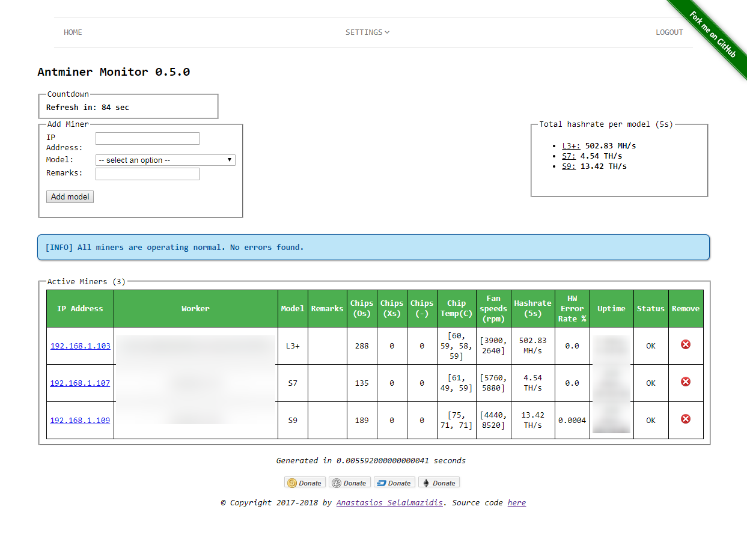Donate with Litecoin button
The height and width of the screenshot is (560, 747).
coord(349,482)
